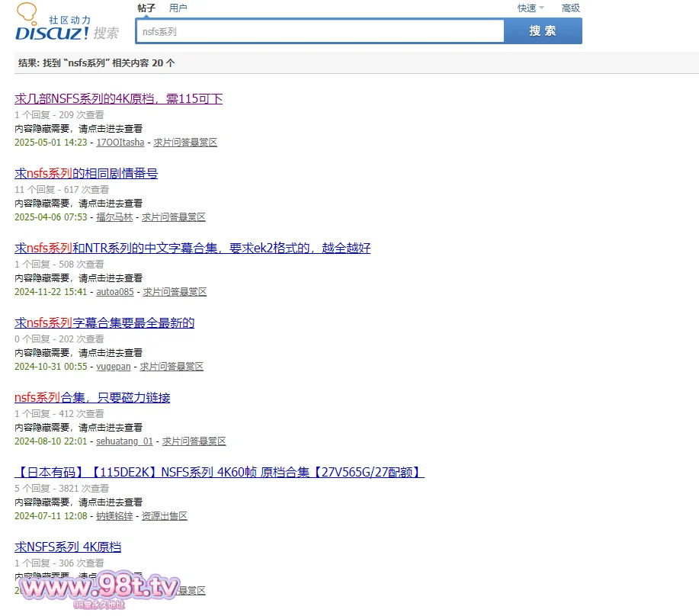The height and width of the screenshot is (616, 699).
Task: Open the 高级 search link
Action: coord(570,8)
